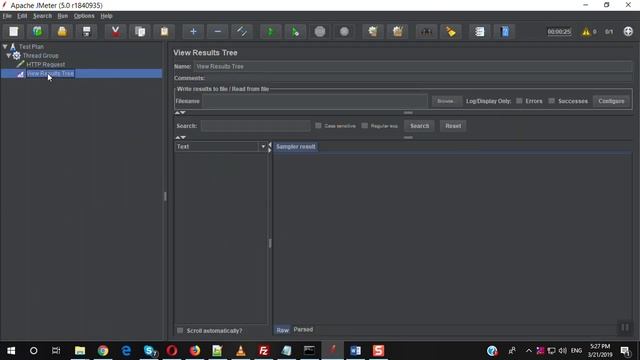Click the Help toolbar icon
640x360 pixels.
point(505,31)
